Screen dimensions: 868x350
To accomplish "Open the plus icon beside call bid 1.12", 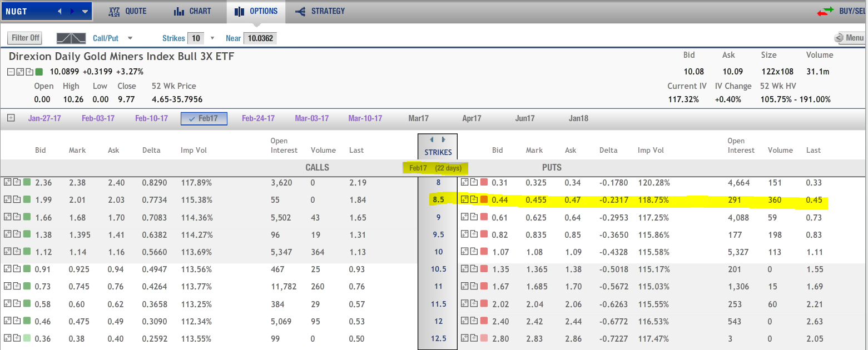I will coord(17,252).
